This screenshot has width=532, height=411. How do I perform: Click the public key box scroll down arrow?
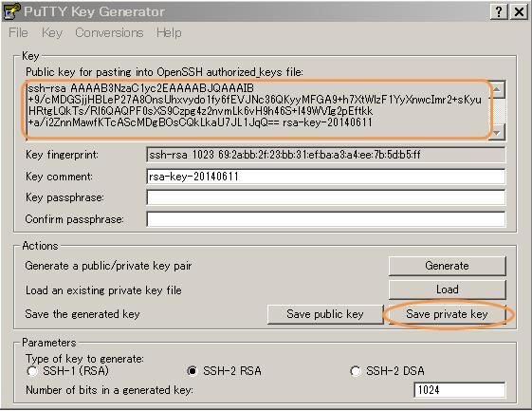point(497,132)
